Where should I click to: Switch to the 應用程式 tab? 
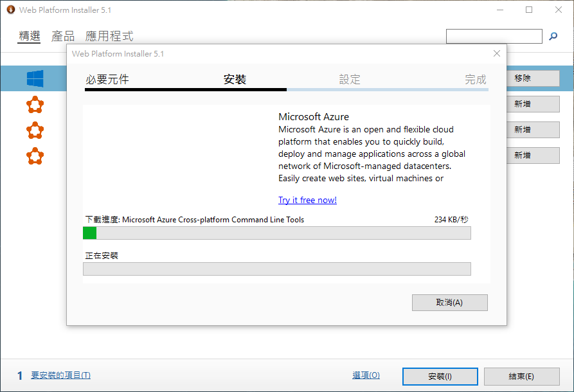[x=109, y=36]
